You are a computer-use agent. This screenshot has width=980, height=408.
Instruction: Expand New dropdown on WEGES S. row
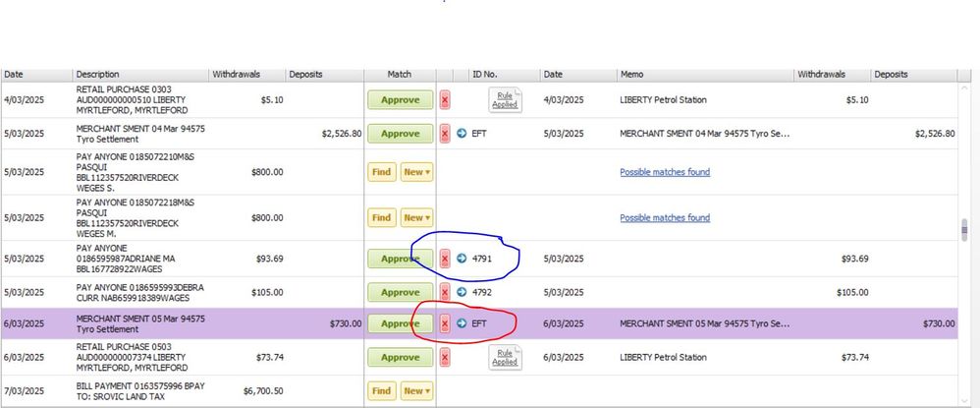point(417,172)
